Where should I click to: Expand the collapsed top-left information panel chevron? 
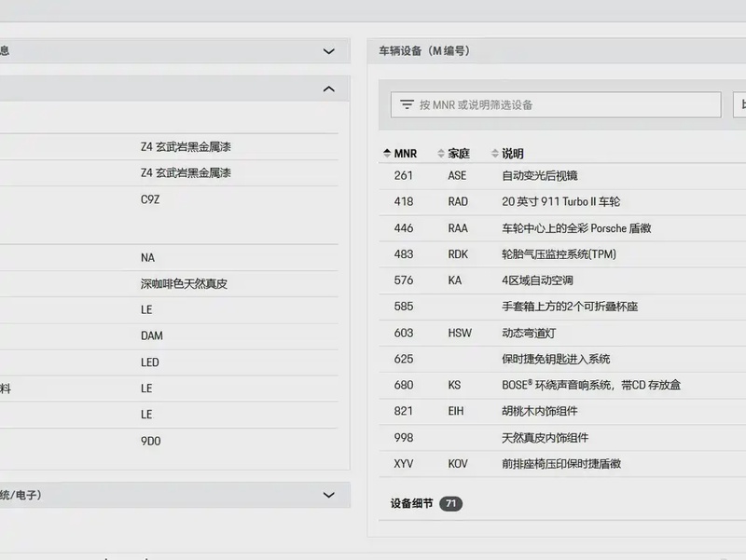[x=328, y=52]
